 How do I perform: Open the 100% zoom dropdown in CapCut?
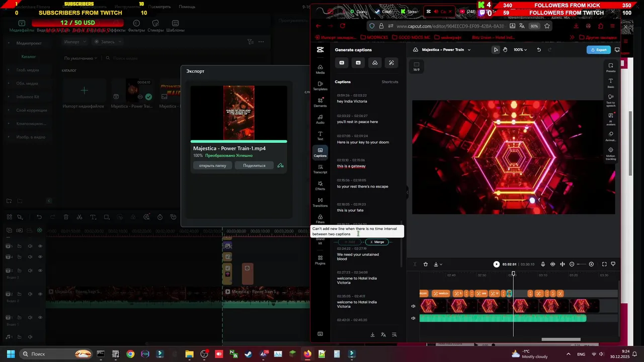(520, 50)
